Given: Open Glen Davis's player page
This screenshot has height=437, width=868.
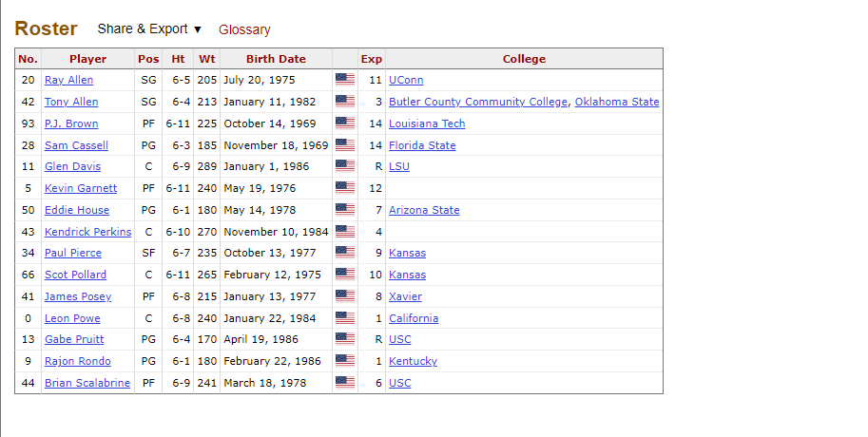Looking at the screenshot, I should tap(72, 166).
